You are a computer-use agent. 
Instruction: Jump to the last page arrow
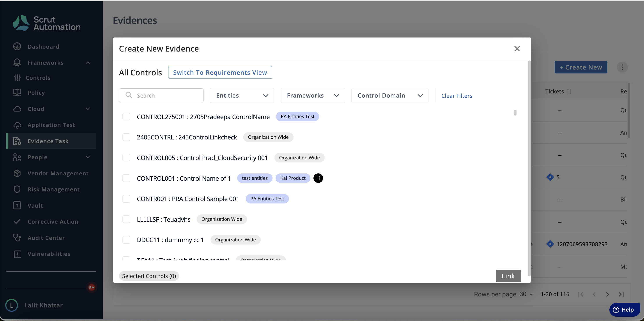pyautogui.click(x=621, y=294)
